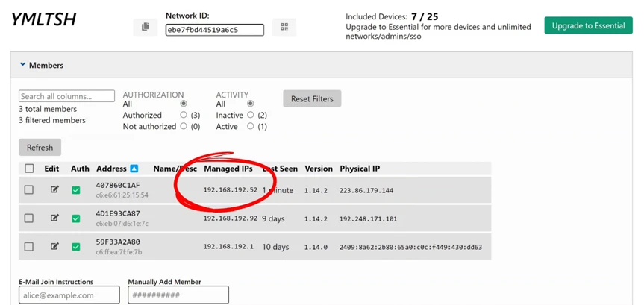Filter by Active members radio button
Image resolution: width=644 pixels, height=305 pixels.
251,126
